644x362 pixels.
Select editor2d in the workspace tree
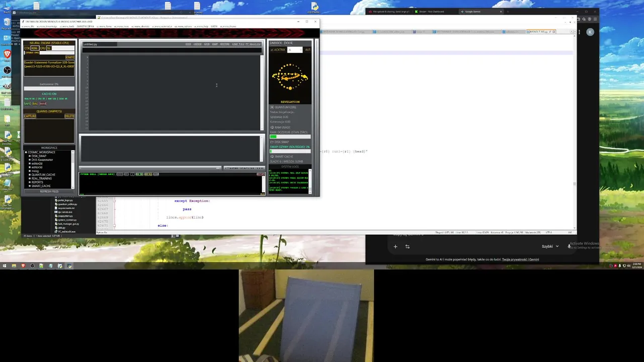coord(37,163)
